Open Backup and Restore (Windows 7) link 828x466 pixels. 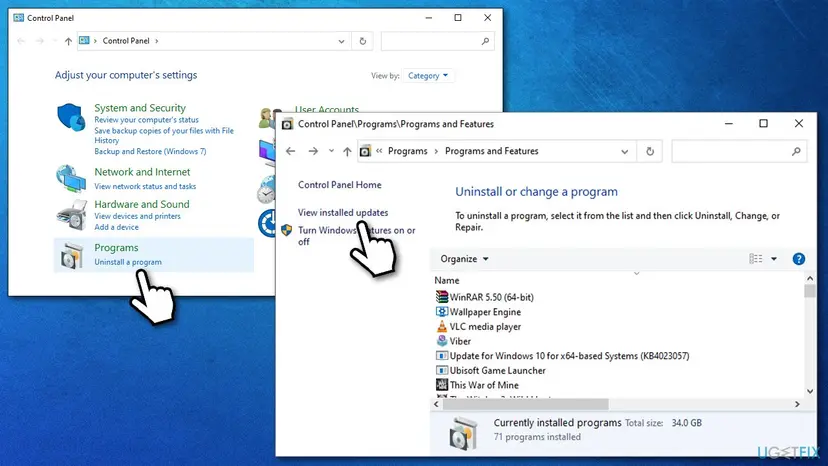(150, 152)
